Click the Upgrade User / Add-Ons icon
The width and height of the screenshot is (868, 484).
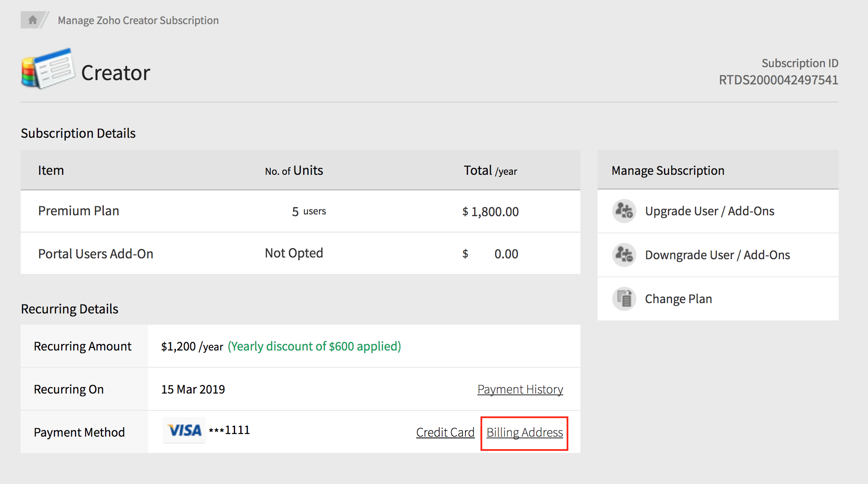624,211
